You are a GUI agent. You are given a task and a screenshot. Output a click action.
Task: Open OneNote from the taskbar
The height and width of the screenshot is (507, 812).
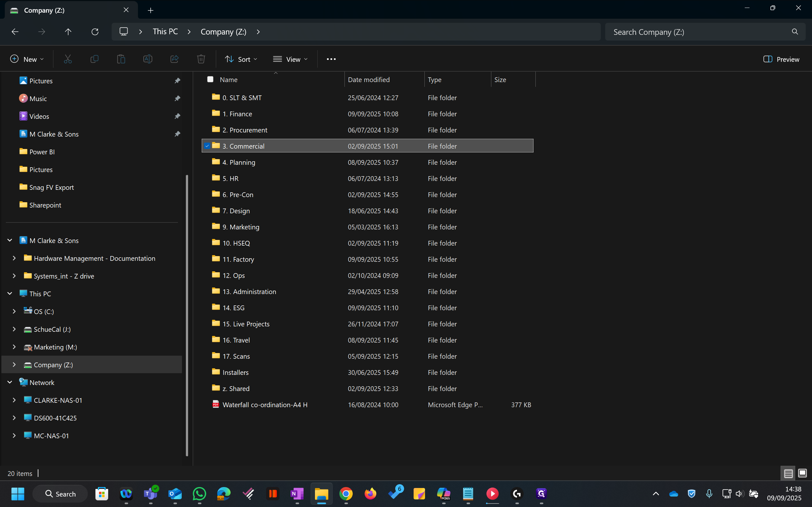coord(297,494)
